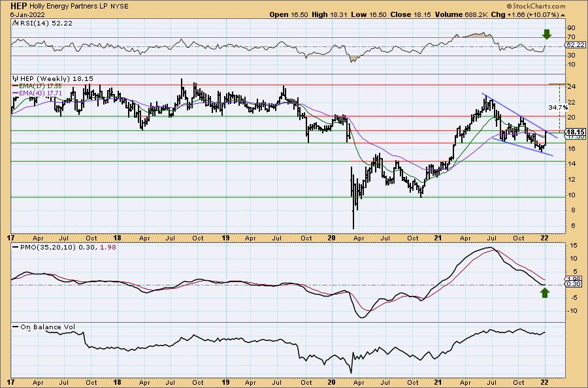The width and height of the screenshot is (588, 388).
Task: Click the 30 oversold level on the RSI axis
Action: coord(572,56)
